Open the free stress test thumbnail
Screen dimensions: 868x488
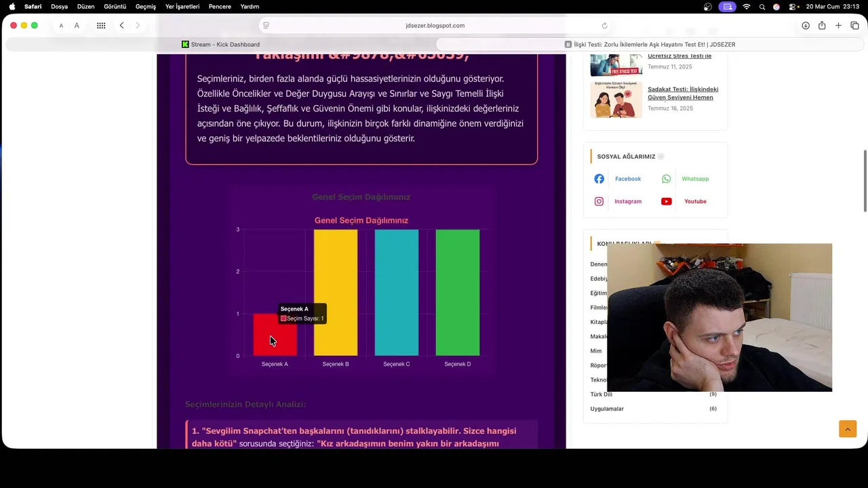point(616,65)
